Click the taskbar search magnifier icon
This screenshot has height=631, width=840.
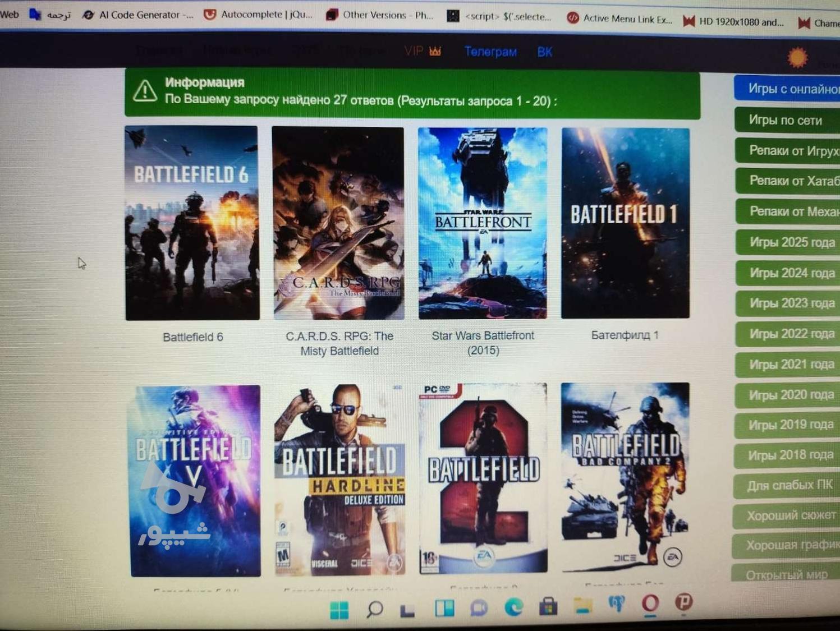(x=374, y=609)
